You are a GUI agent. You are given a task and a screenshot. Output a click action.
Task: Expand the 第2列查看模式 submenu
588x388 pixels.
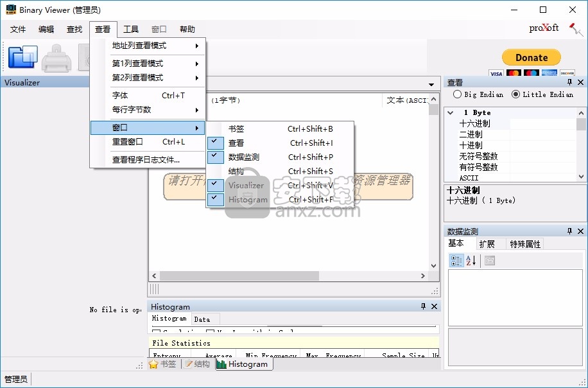[x=148, y=78]
